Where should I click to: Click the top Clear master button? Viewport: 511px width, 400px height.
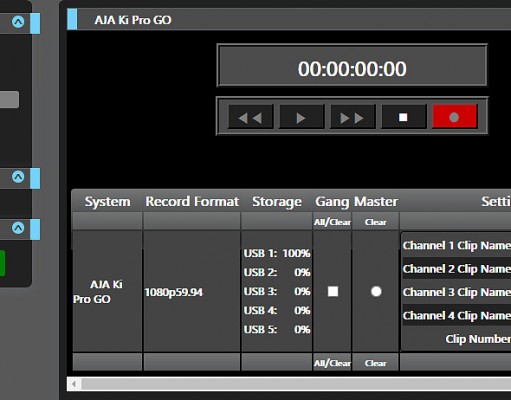point(375,222)
